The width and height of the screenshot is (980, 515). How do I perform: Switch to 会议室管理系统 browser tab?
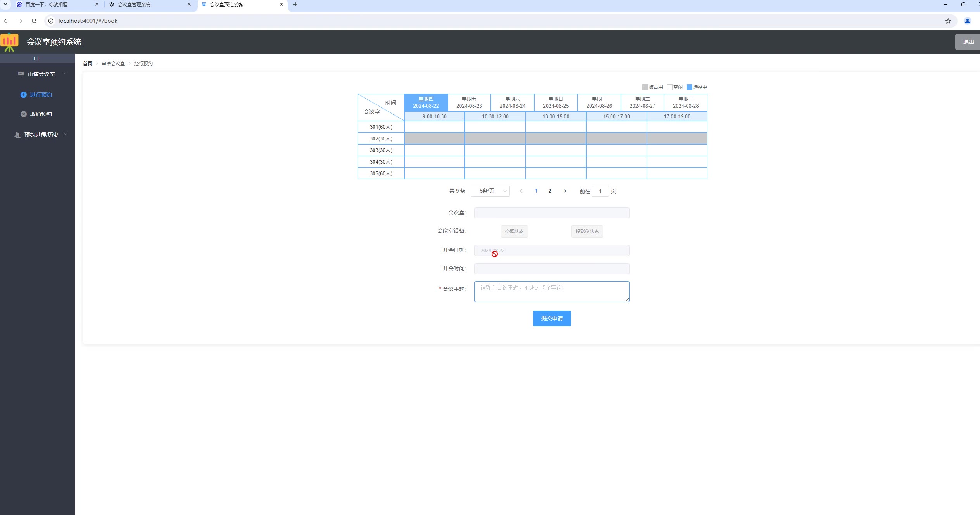[x=134, y=5]
